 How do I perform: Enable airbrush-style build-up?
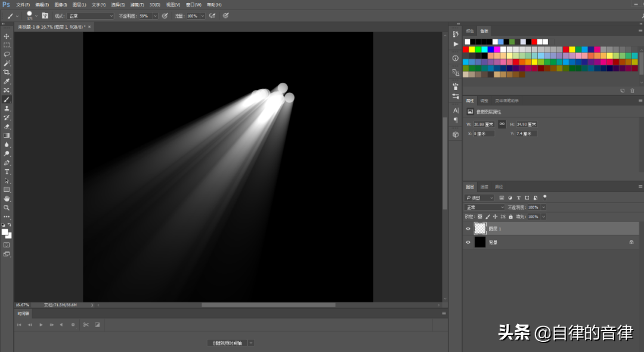(212, 15)
